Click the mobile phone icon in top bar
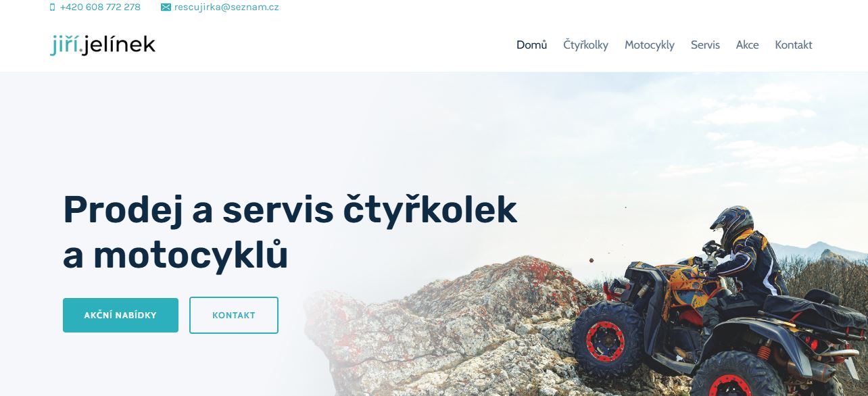 pos(53,7)
